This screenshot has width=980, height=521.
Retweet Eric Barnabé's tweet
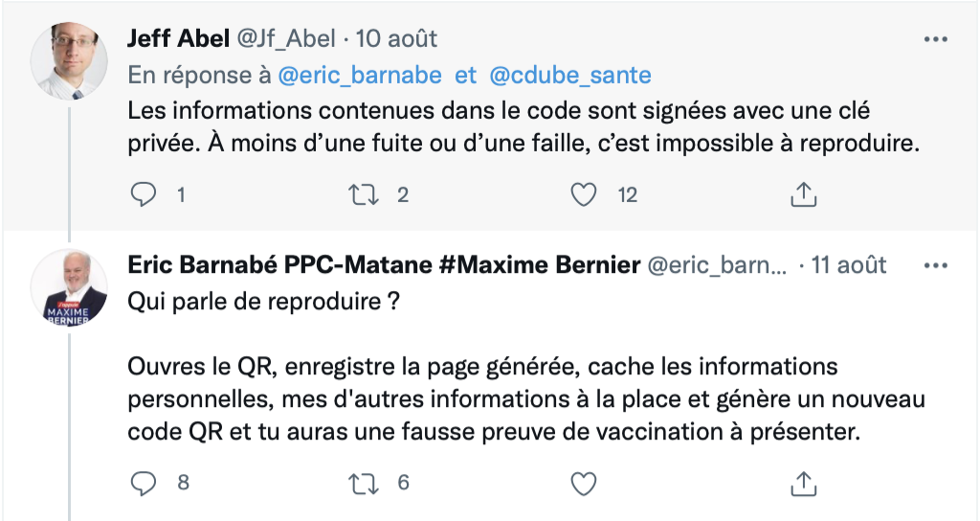(x=363, y=483)
